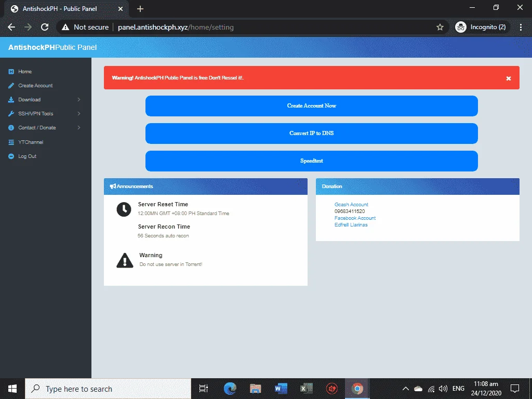Image resolution: width=532 pixels, height=399 pixels.
Task: Open the Gcash Account link
Action: [351, 205]
